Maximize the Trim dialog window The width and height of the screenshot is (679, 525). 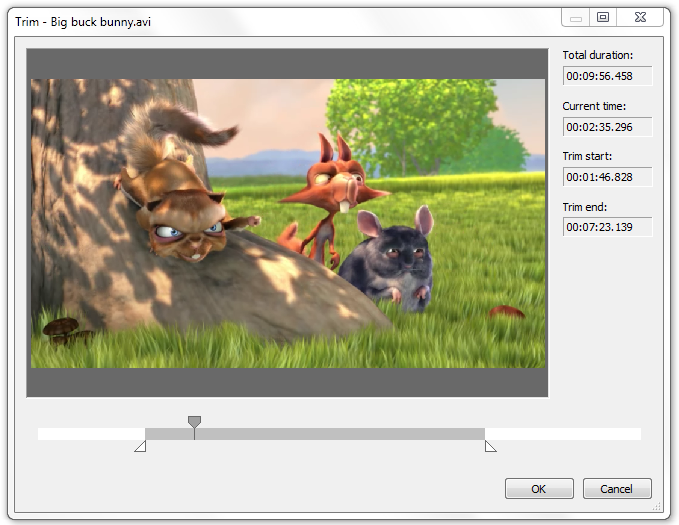coord(603,17)
